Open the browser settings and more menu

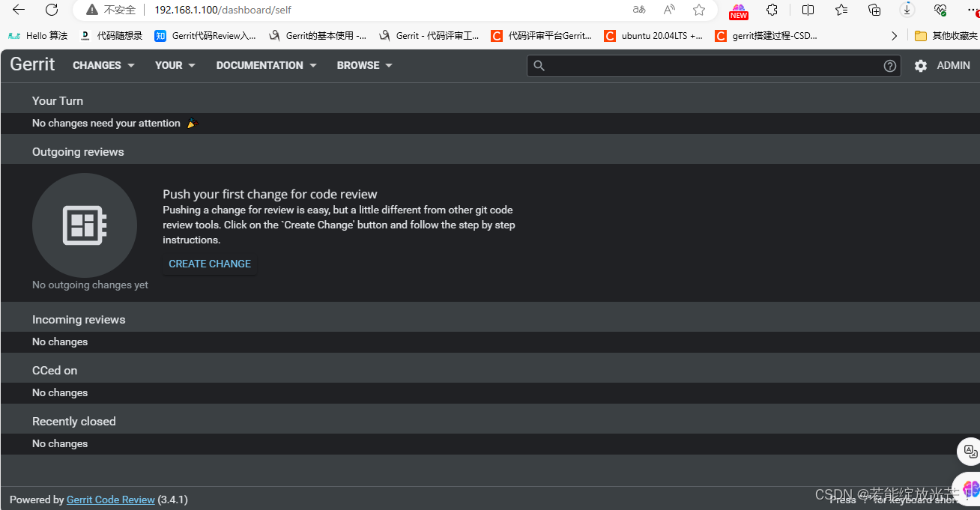click(x=973, y=9)
